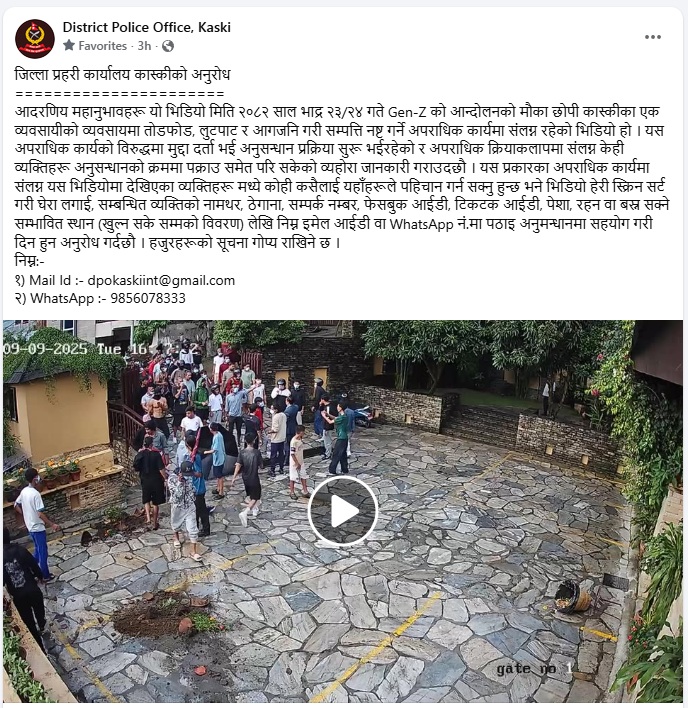
Task: Click the dpokaskiint@gmail.com email address
Action: 161,280
